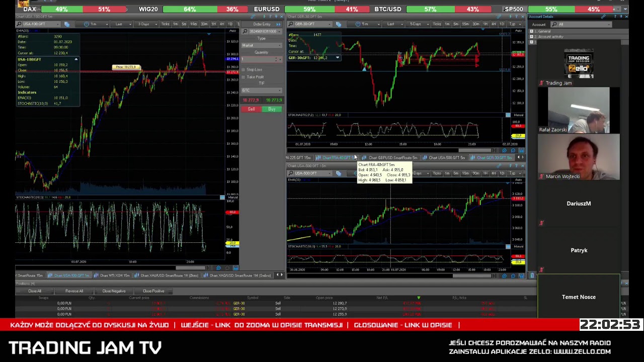The height and width of the screenshot is (362, 644).
Task: Click microphone icon beside Marcin Wojtecki
Action: pyautogui.click(x=541, y=176)
